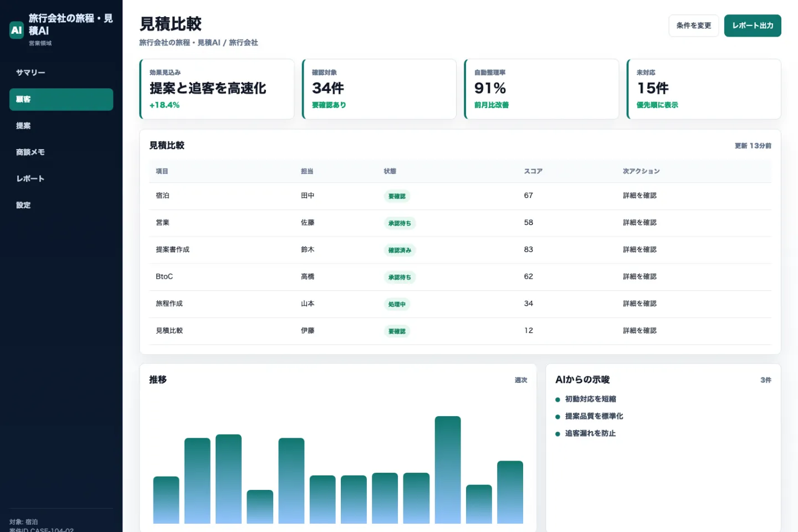Image resolution: width=798 pixels, height=532 pixels.
Task: Click the tallest bar in 推移 chart
Action: pos(448,470)
